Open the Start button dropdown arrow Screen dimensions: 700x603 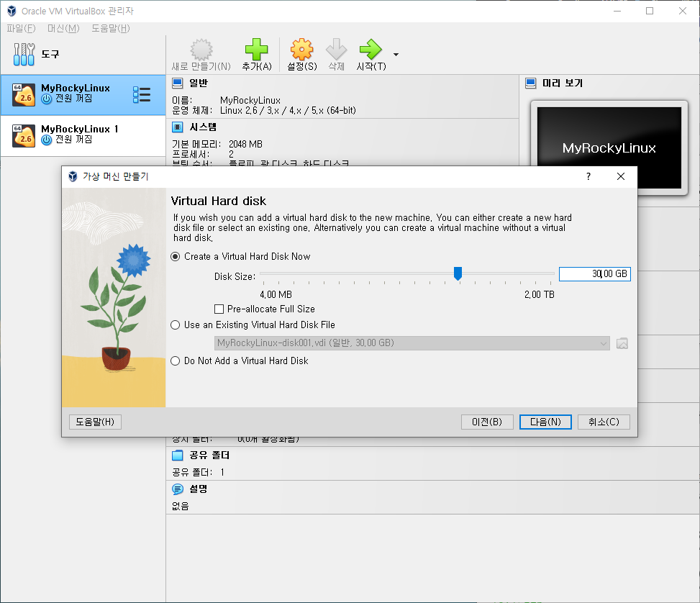pyautogui.click(x=396, y=55)
